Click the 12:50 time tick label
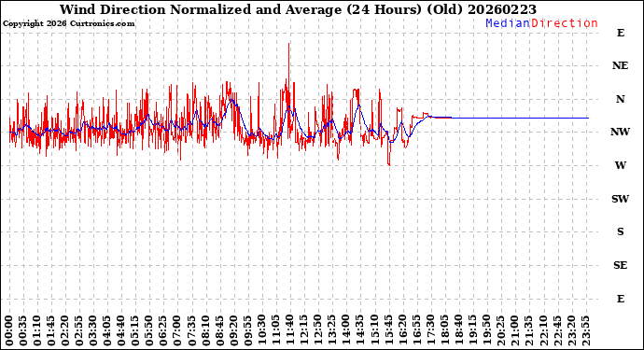This screenshot has height=350, width=644. [x=318, y=331]
